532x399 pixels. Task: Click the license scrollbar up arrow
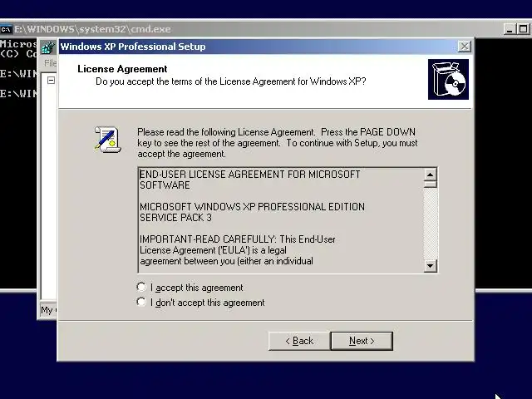(431, 175)
